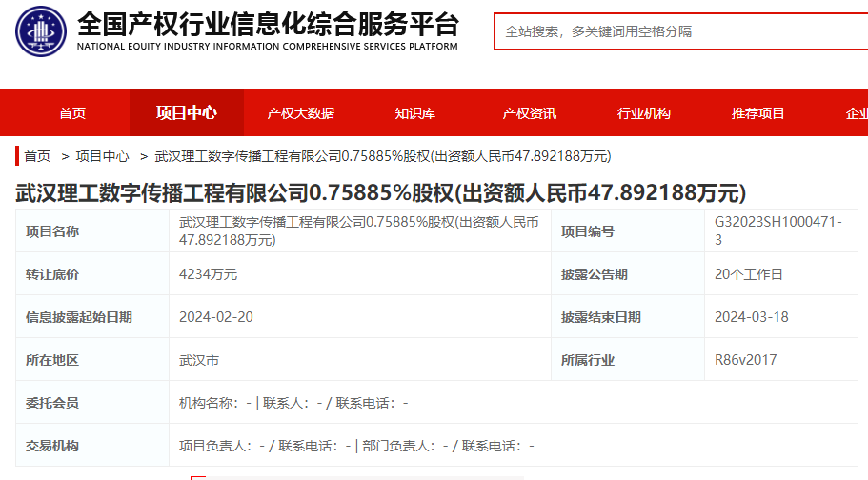Click the industry code R86v2017

click(745, 360)
